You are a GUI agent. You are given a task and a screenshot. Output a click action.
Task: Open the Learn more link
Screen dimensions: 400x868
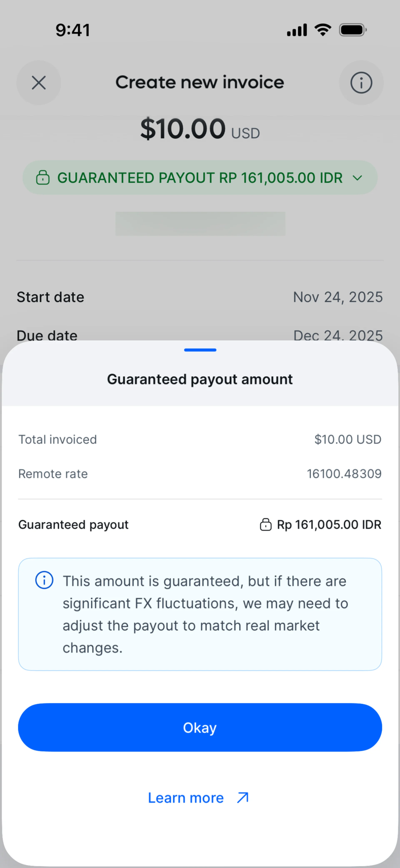[186, 798]
